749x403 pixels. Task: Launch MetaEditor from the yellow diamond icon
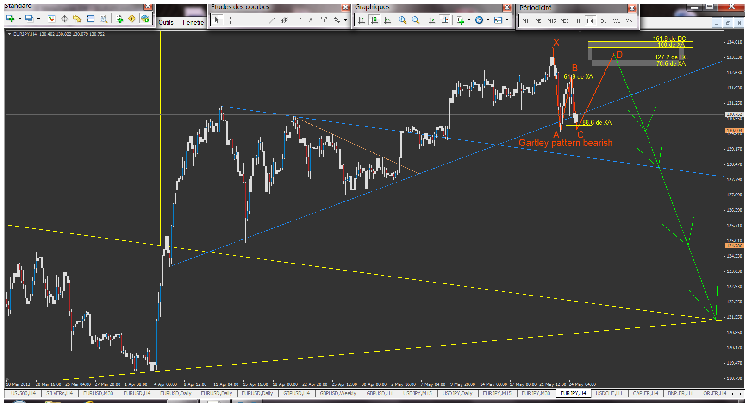coord(132,19)
